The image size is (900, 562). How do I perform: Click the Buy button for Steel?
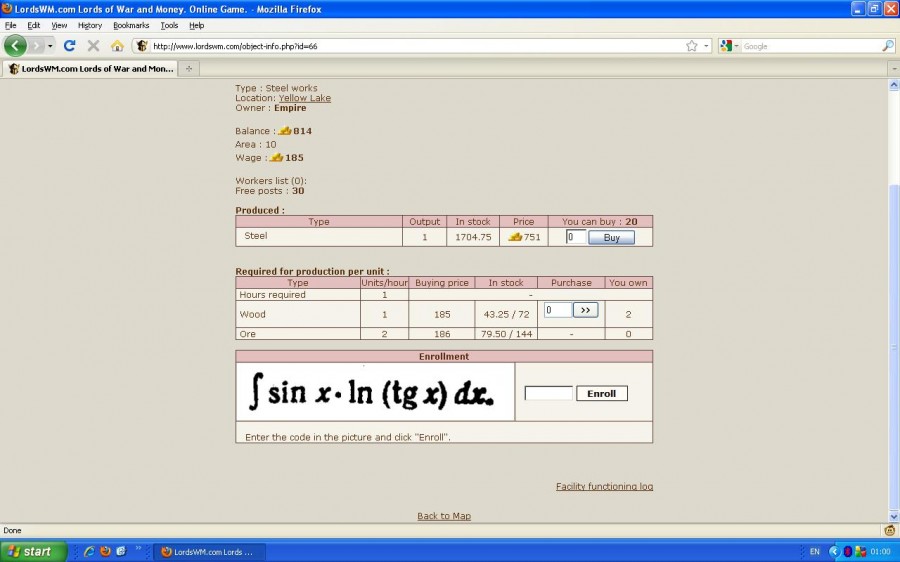(611, 237)
